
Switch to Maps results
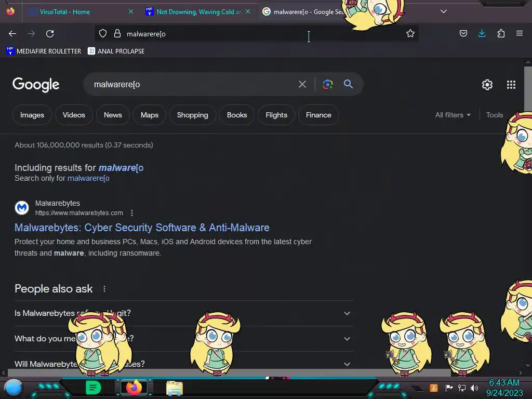point(150,115)
